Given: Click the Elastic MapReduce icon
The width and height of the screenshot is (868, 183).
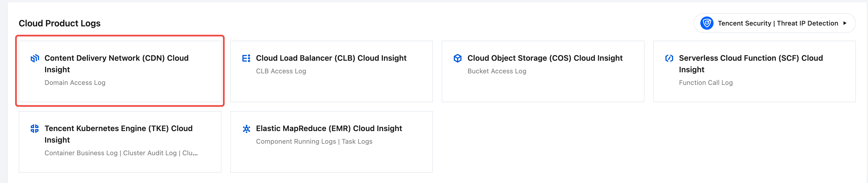Looking at the screenshot, I should coord(246,129).
